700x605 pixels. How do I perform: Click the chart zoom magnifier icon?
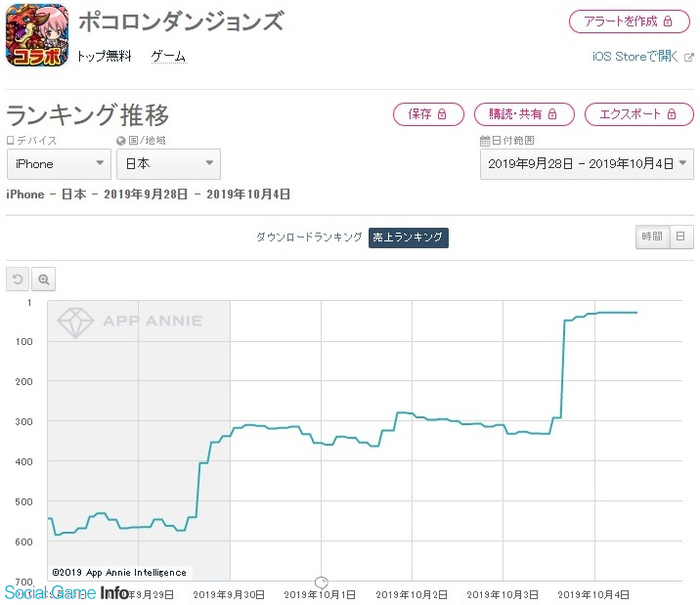pyautogui.click(x=44, y=280)
